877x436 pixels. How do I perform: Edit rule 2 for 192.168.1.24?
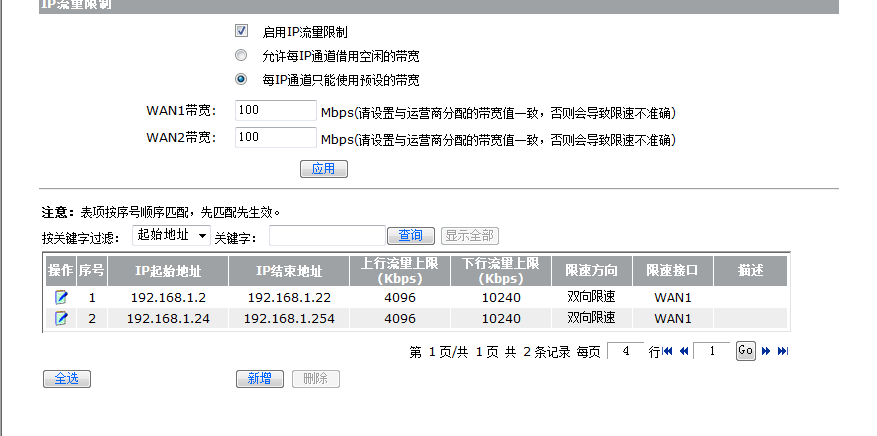(61, 319)
